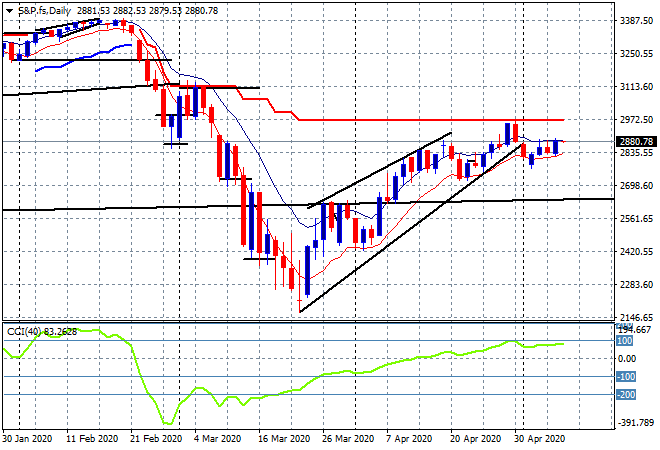The width and height of the screenshot is (660, 450).
Task: Select the 194.667 CCI scale label
Action: click(x=635, y=330)
